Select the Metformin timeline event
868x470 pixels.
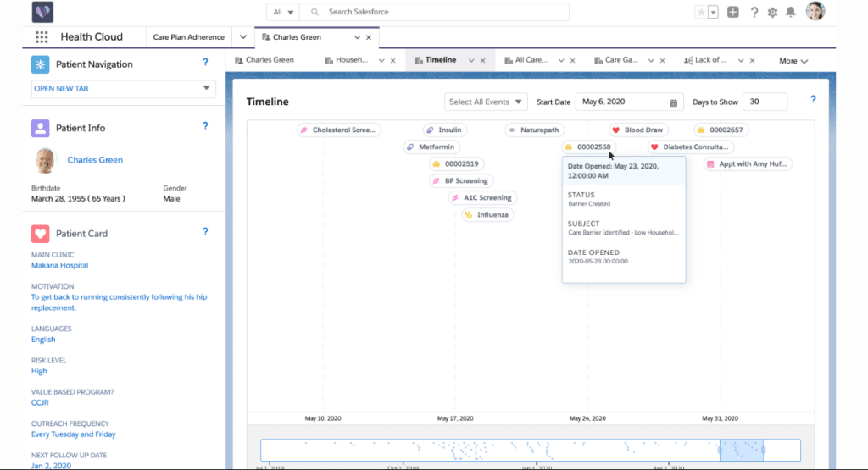431,147
